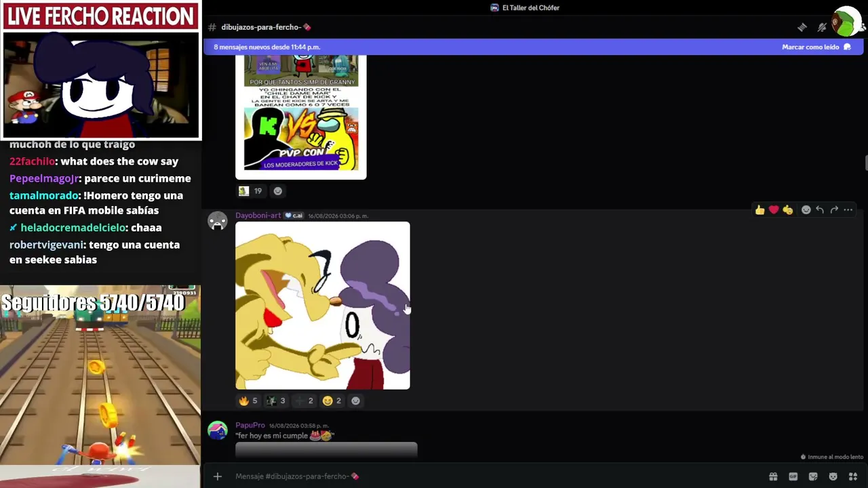Click username tamalmorado in stream chat
Viewport: 868px width, 488px height.
point(45,195)
